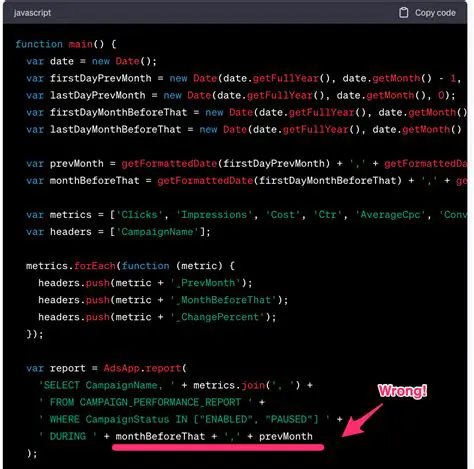Click the '_ChangePercent' string in headers.push
The height and width of the screenshot is (469, 474).
[217, 317]
